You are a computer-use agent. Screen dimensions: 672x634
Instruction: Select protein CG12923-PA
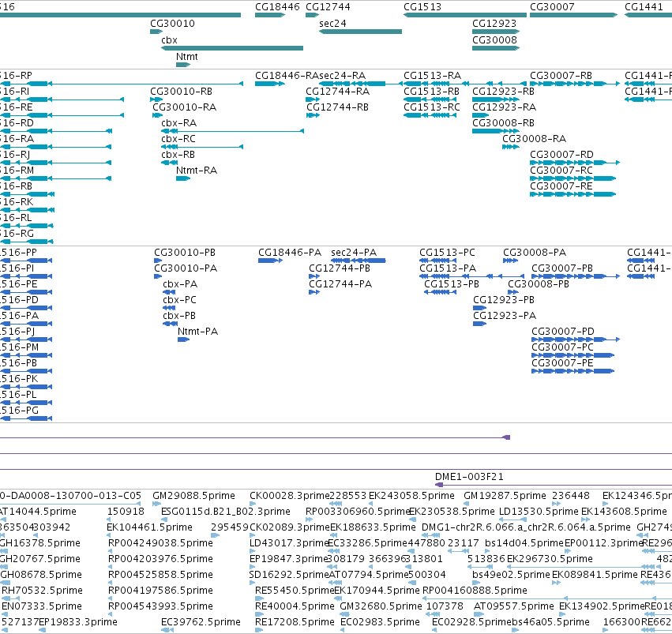click(x=505, y=316)
